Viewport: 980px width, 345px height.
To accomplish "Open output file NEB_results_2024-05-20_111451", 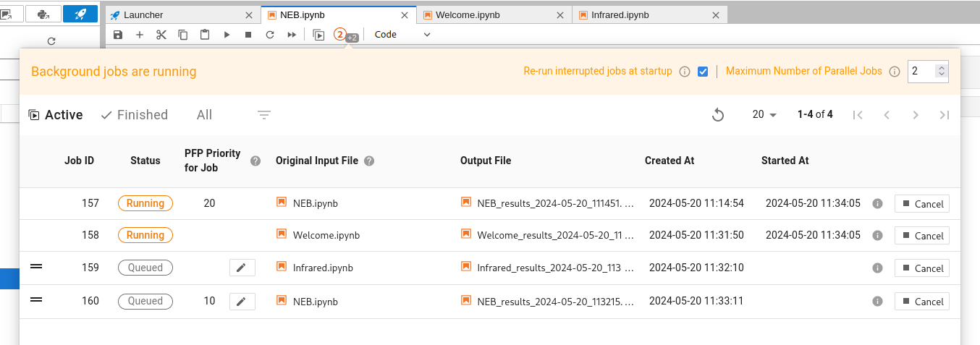I will (548, 203).
